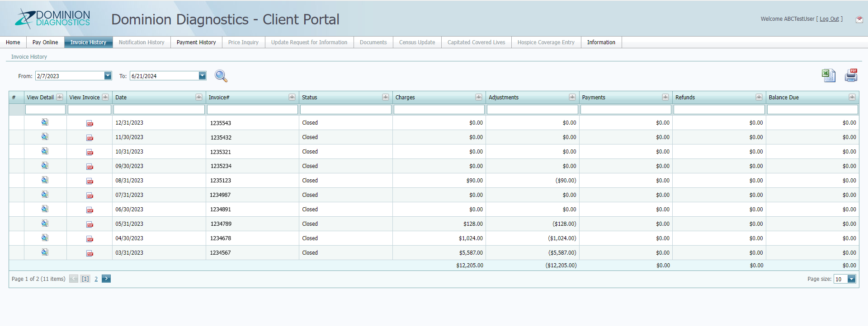Image resolution: width=868 pixels, height=326 pixels.
Task: View detail for invoice 1234987
Action: tap(45, 195)
